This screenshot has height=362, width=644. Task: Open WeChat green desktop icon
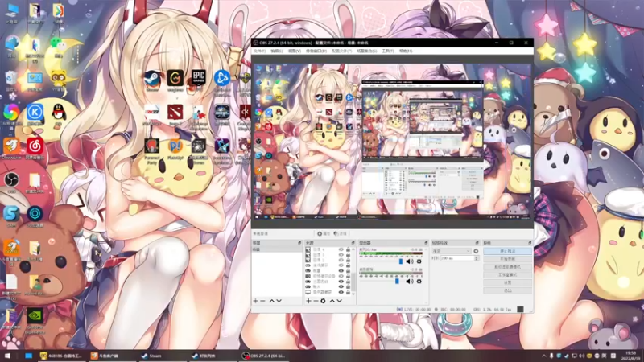click(x=59, y=43)
